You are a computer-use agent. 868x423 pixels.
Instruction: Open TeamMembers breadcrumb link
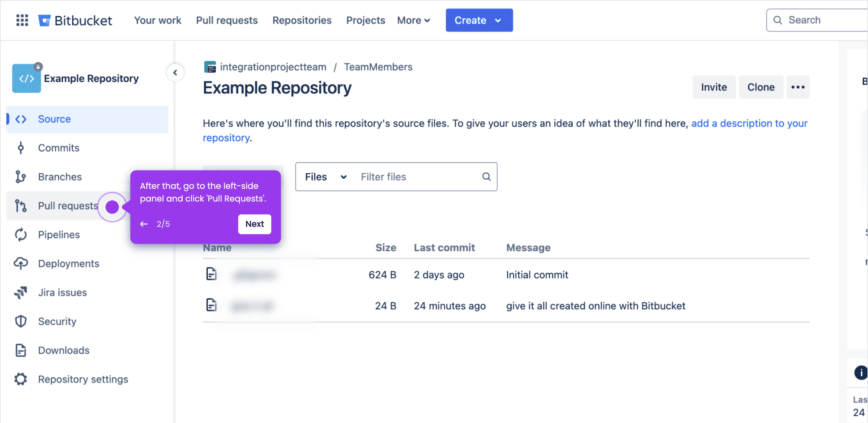[x=378, y=67]
